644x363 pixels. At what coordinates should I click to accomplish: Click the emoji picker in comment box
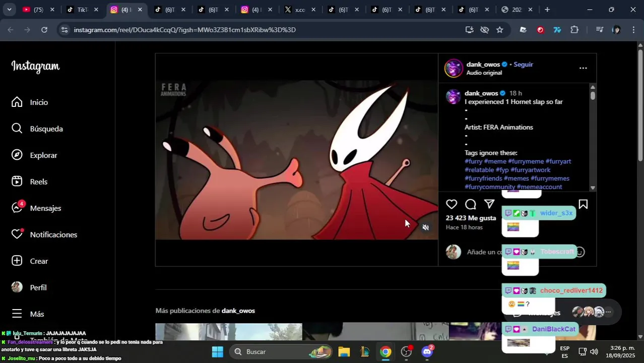point(580,252)
